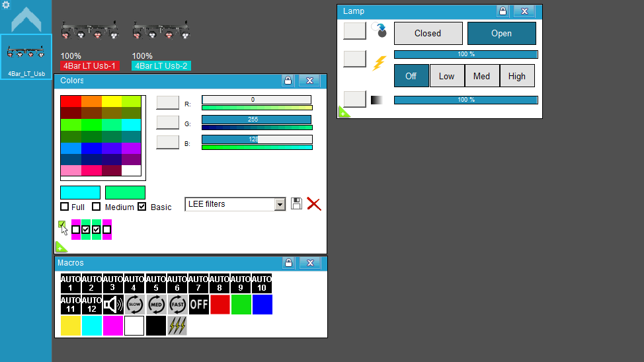Run the AUTO 7 macro
This screenshot has height=362, width=644.
coord(198,283)
